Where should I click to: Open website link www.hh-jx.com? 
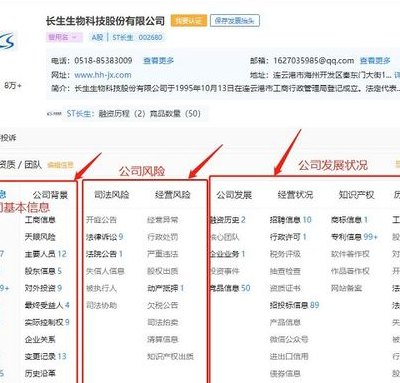tap(103, 75)
